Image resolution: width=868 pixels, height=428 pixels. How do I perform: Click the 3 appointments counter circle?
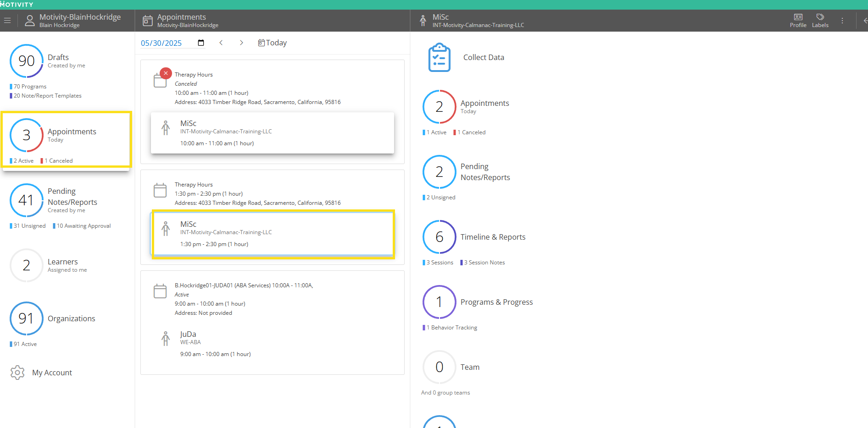27,135
